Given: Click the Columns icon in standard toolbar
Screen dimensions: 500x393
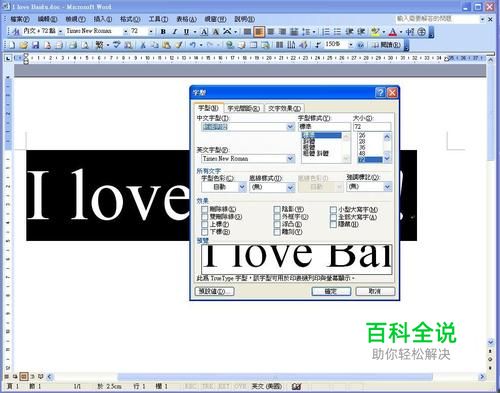Looking at the screenshot, I should tap(280, 45).
